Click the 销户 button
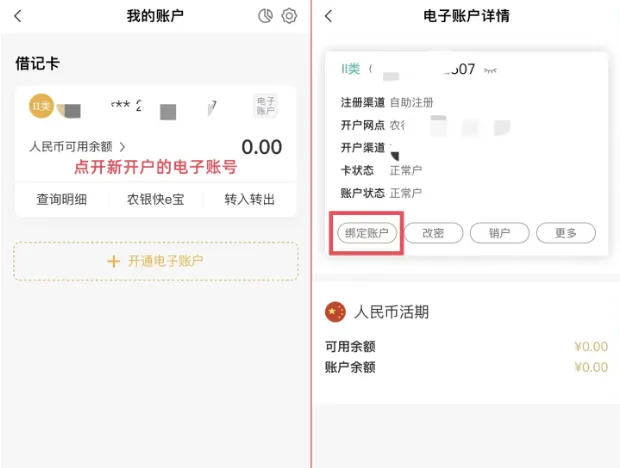The height and width of the screenshot is (468, 620). (499, 233)
